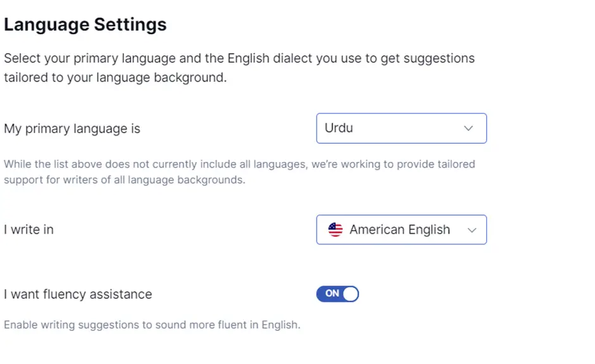Click the I want fluency assistance label

(x=78, y=294)
